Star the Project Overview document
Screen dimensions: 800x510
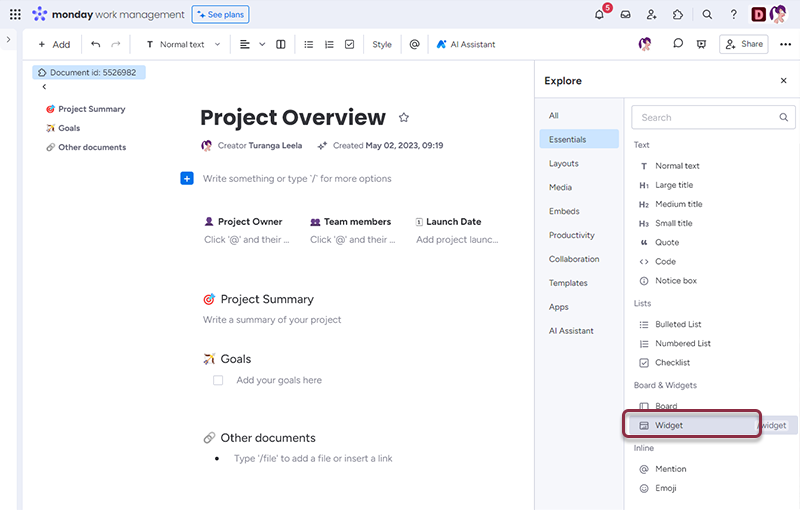click(404, 117)
